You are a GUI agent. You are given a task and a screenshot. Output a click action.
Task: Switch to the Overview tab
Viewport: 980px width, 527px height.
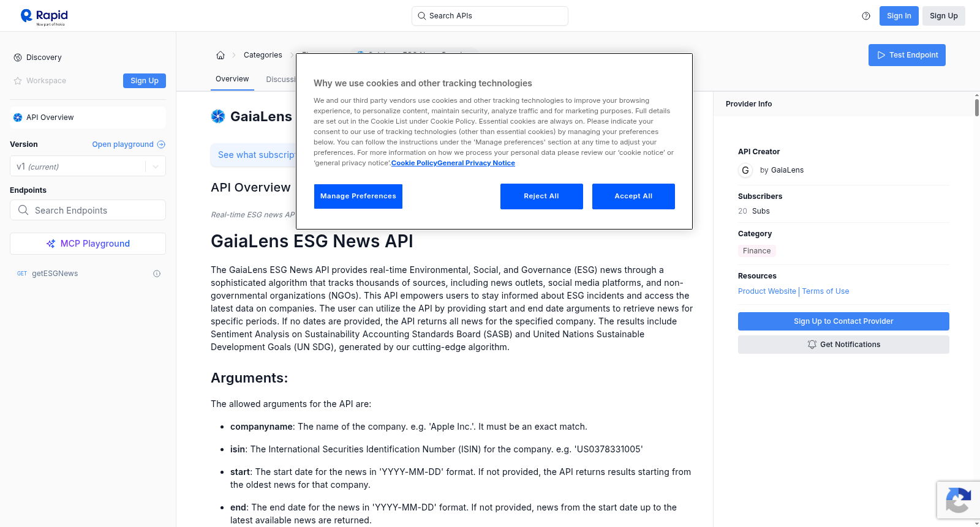tap(232, 79)
